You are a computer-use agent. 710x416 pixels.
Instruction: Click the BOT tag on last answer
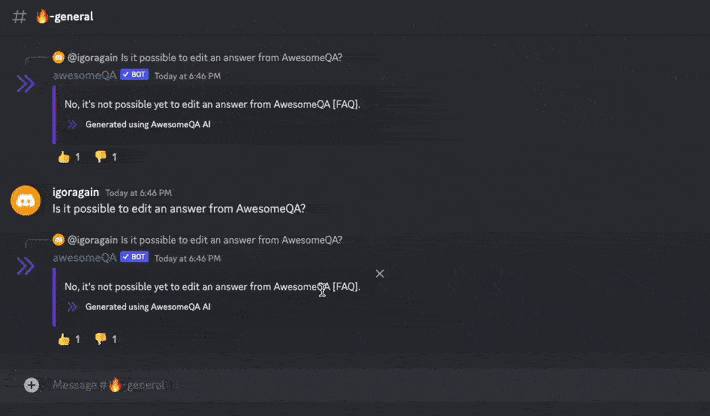pyautogui.click(x=134, y=257)
